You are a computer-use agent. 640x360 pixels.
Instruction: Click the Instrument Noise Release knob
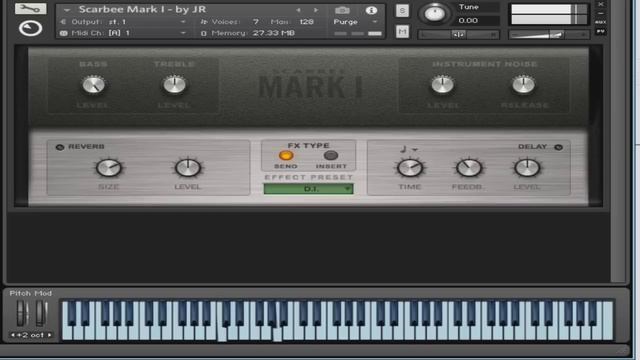[x=523, y=85]
